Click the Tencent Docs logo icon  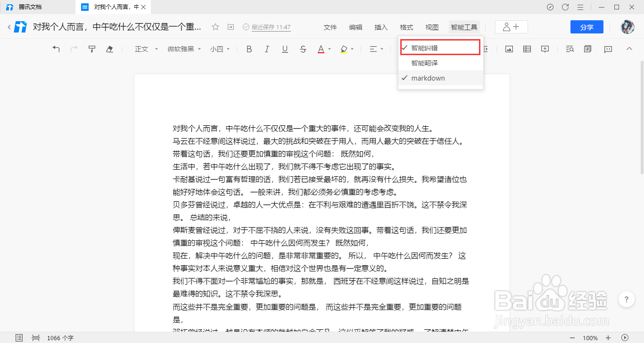pos(20,27)
